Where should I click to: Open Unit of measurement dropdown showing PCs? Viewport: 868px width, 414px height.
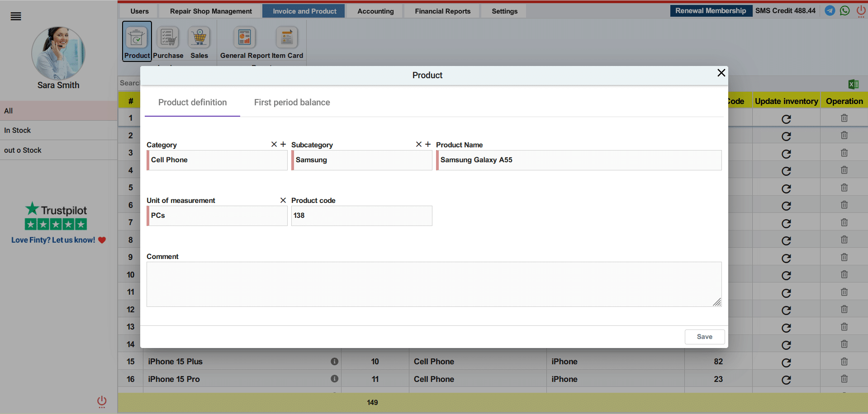pyautogui.click(x=217, y=216)
